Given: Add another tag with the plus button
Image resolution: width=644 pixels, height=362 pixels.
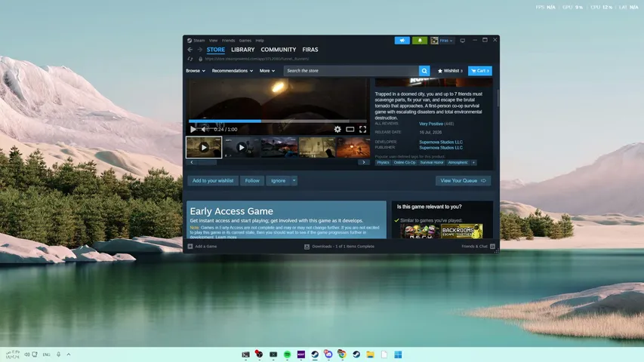Looking at the screenshot, I should 473,163.
